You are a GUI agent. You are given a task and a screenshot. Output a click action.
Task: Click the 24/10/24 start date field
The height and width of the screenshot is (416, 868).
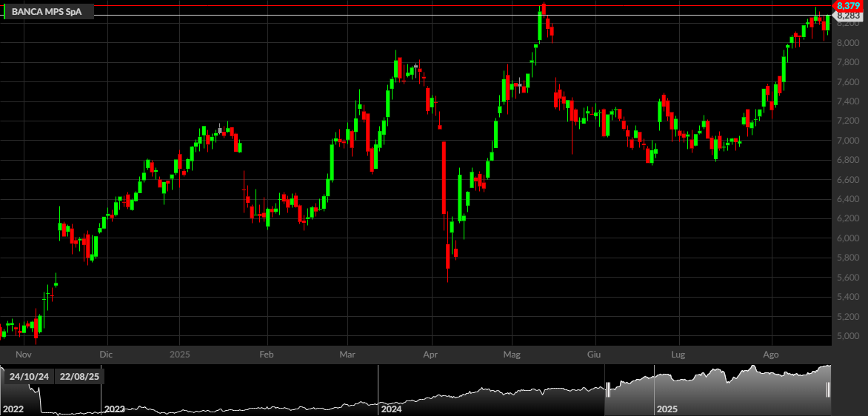tap(29, 377)
